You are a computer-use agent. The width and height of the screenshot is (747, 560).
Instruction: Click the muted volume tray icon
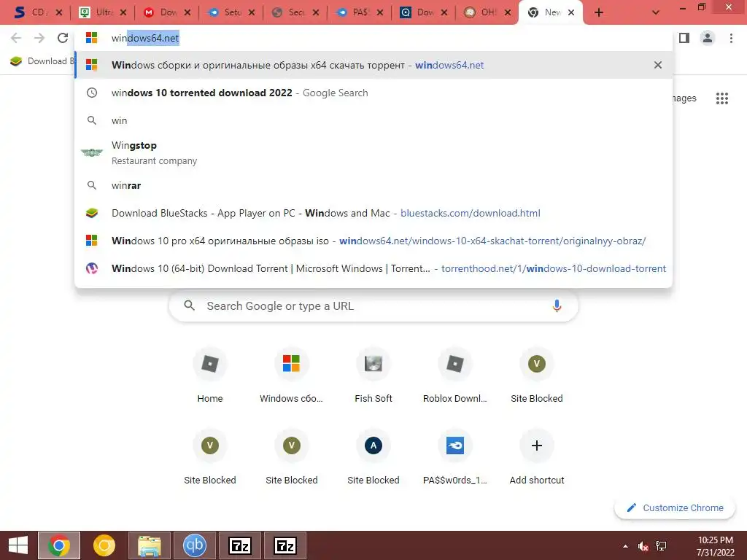click(x=643, y=546)
